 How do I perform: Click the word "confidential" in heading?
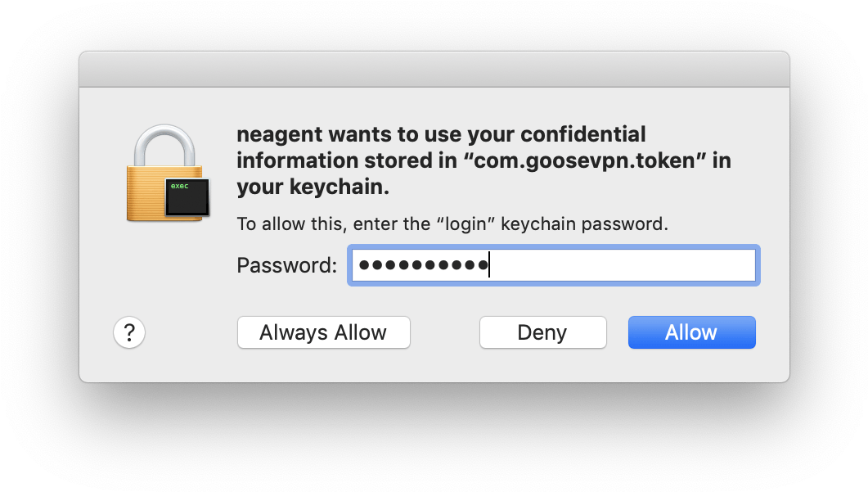coord(583,134)
